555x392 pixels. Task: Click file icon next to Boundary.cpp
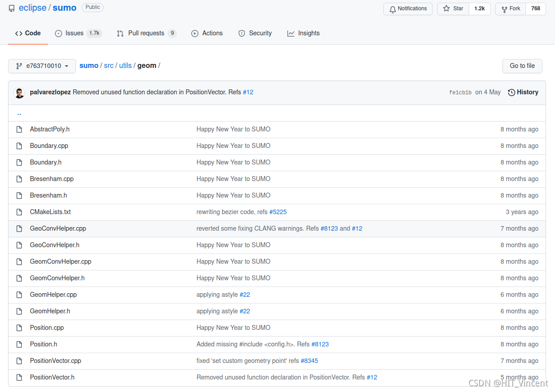pos(19,146)
